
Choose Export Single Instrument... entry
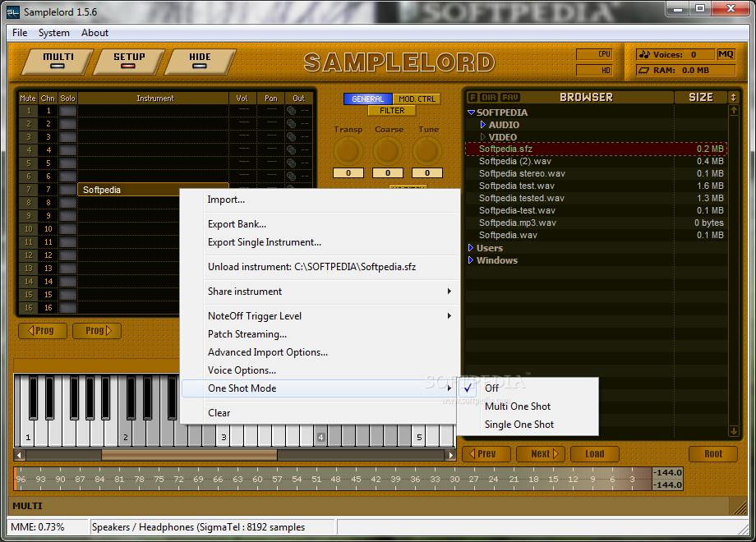(x=318, y=242)
